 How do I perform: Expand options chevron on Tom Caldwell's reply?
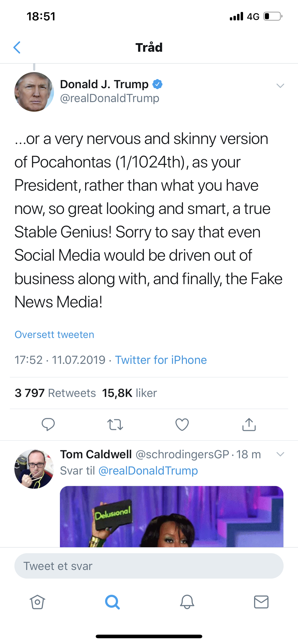click(x=280, y=454)
